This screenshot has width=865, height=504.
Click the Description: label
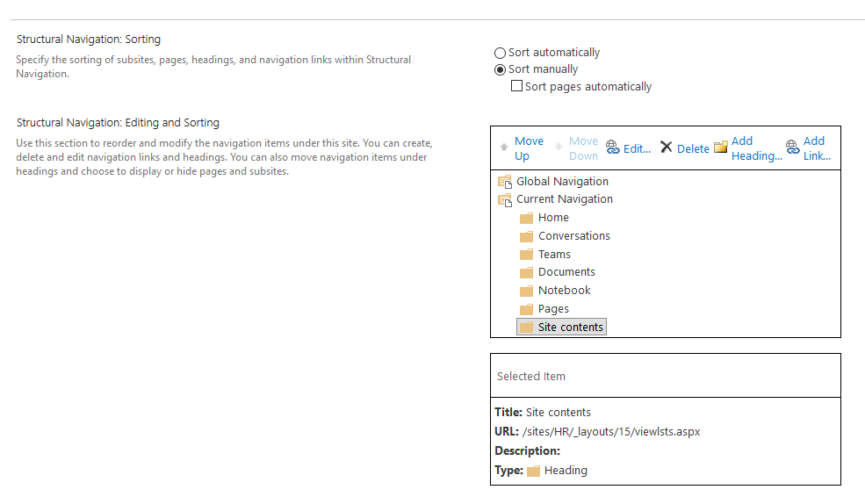528,451
